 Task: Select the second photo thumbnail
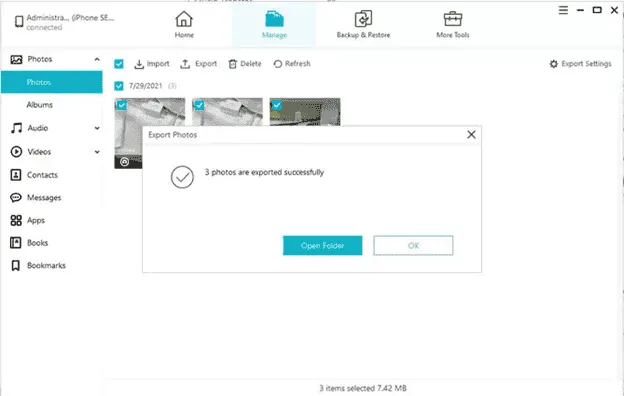click(x=227, y=112)
